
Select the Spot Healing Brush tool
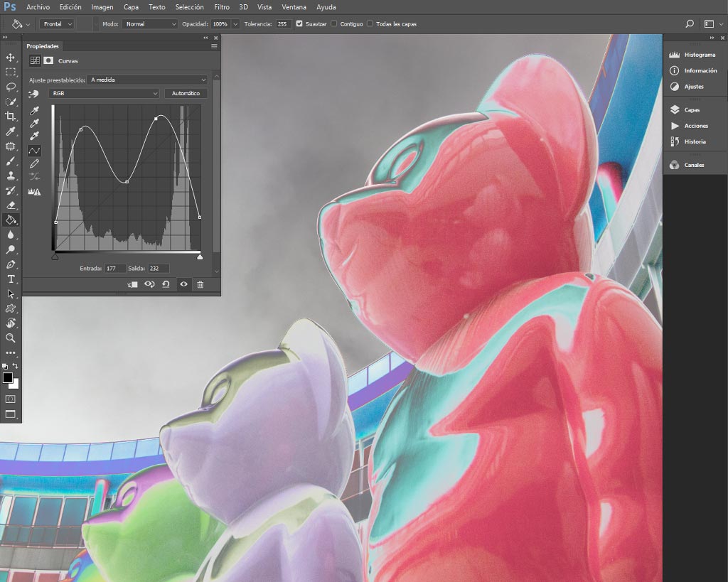[x=10, y=146]
